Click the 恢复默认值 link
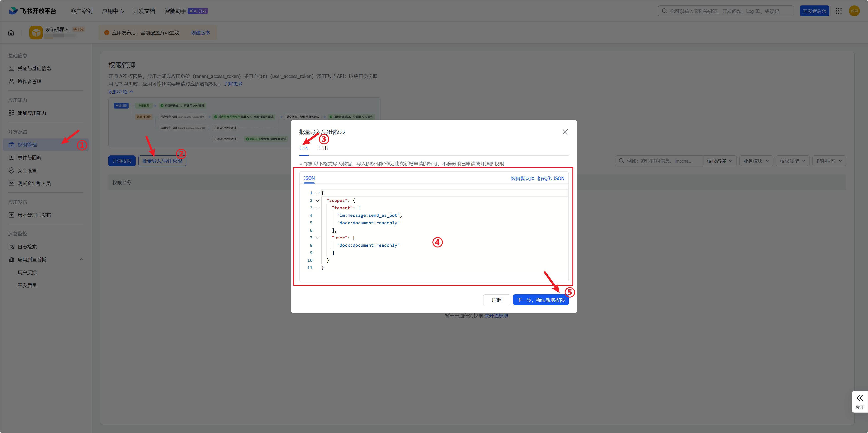The image size is (868, 433). [522, 179]
